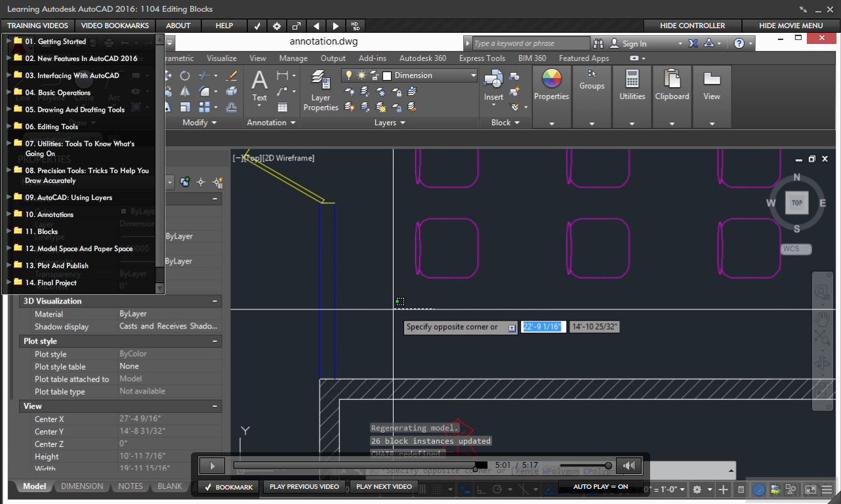
Task: Select the Explode tool in the Modify panel
Action: 232,90
